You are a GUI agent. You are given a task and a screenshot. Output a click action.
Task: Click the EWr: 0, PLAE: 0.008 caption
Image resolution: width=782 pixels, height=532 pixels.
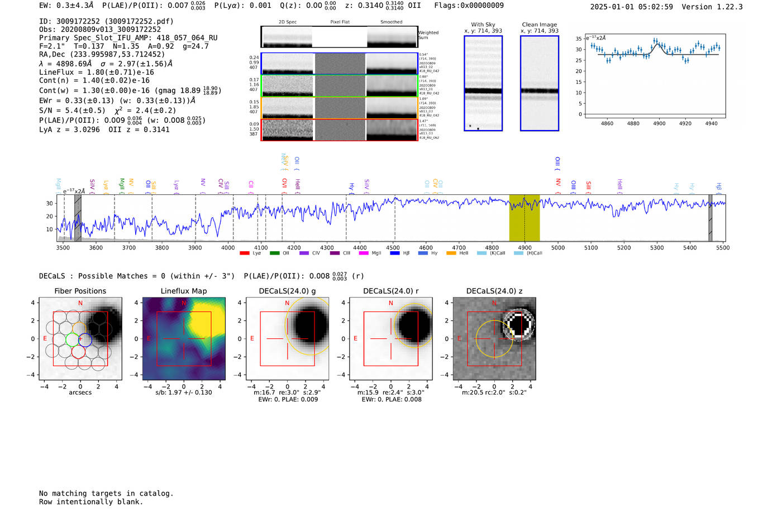pyautogui.click(x=392, y=399)
